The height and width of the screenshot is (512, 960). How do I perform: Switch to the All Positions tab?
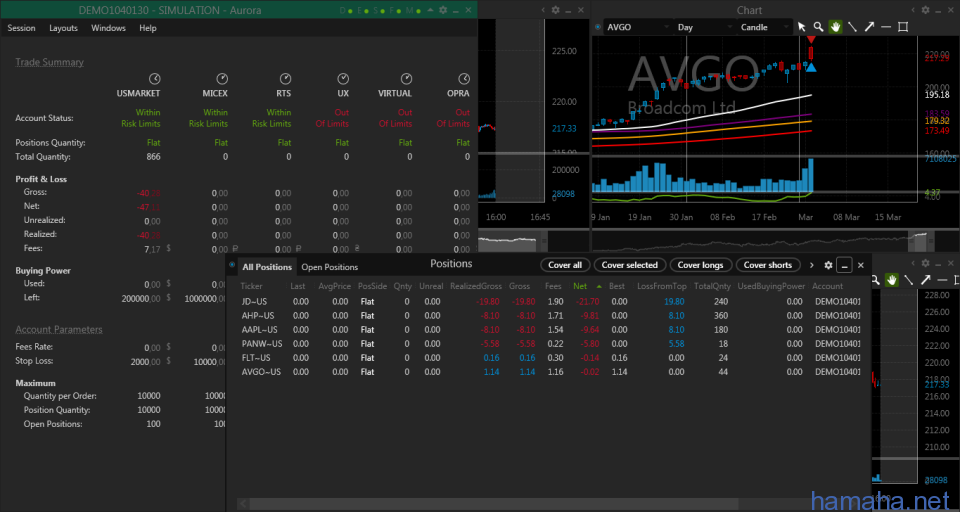(267, 267)
